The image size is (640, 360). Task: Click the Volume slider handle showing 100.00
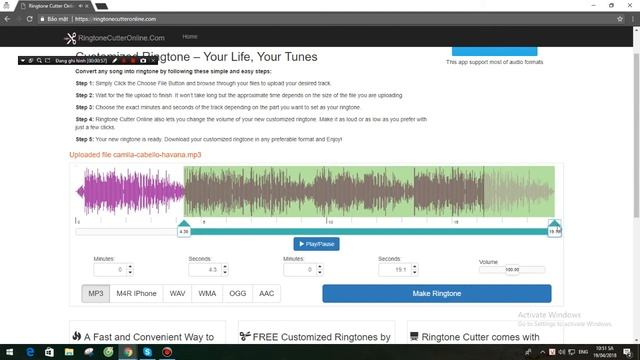512,269
